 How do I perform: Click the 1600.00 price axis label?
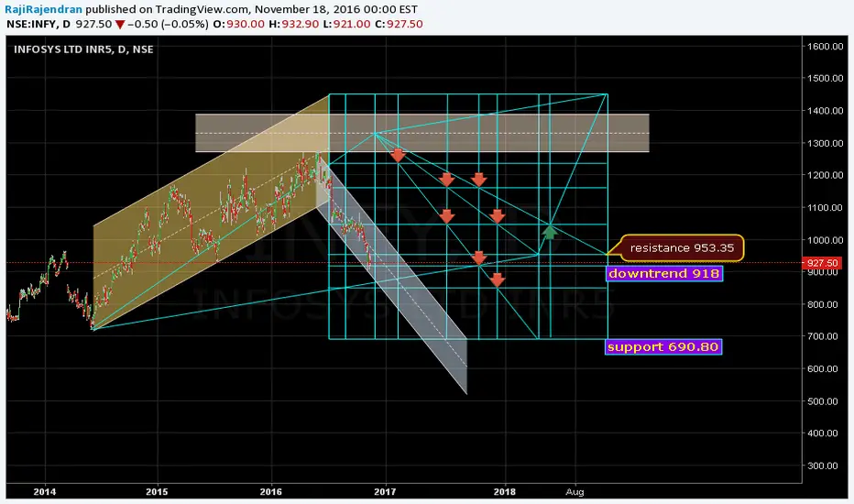point(825,47)
